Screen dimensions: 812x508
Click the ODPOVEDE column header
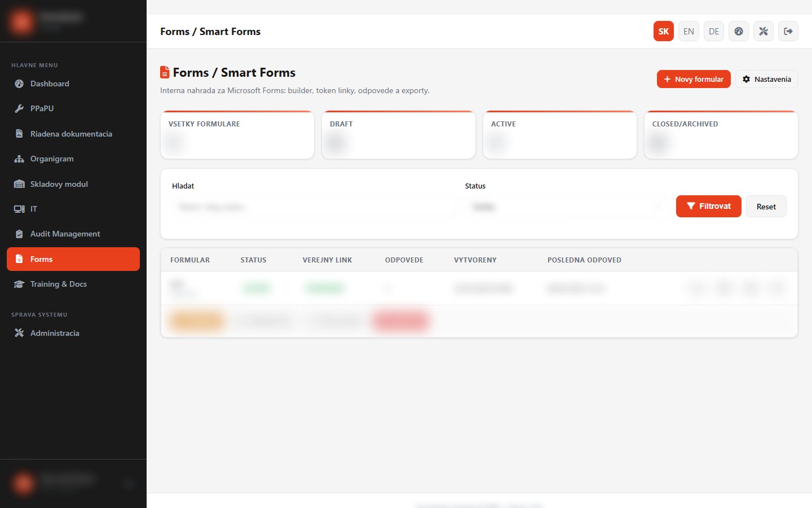tap(404, 260)
